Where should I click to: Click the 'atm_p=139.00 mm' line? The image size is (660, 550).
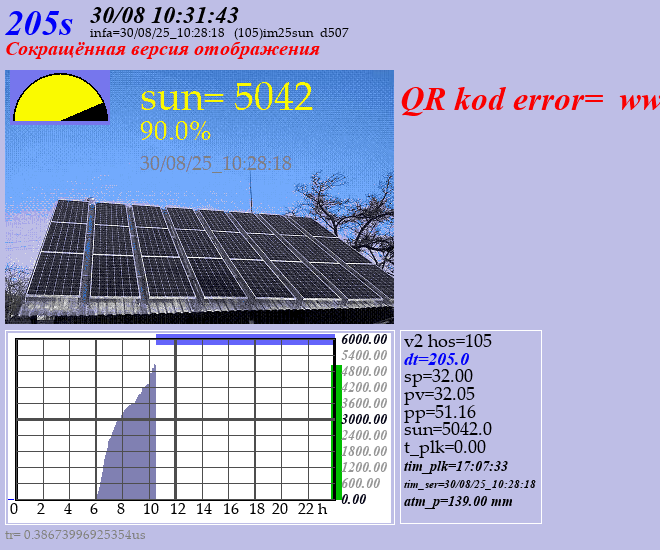tap(458, 501)
